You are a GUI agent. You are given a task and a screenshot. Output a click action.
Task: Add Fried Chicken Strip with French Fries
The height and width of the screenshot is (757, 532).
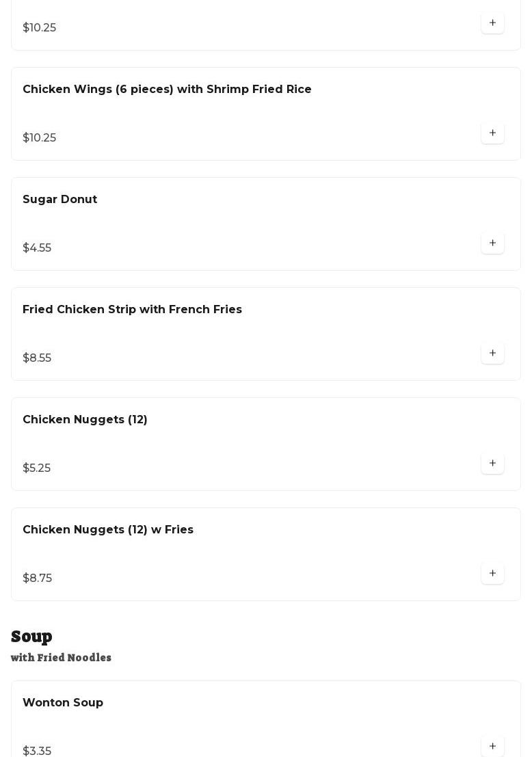pos(492,354)
